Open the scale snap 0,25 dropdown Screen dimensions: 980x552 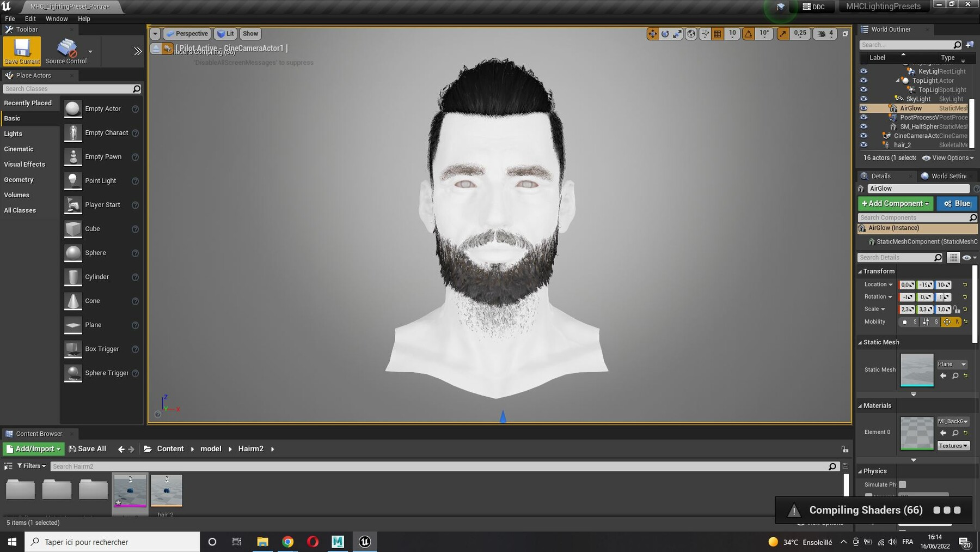pyautogui.click(x=800, y=34)
